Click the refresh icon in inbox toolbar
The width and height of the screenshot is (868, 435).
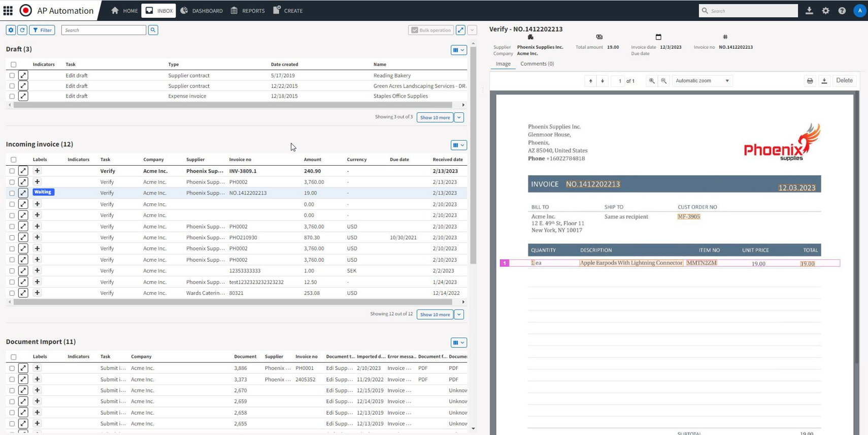22,30
